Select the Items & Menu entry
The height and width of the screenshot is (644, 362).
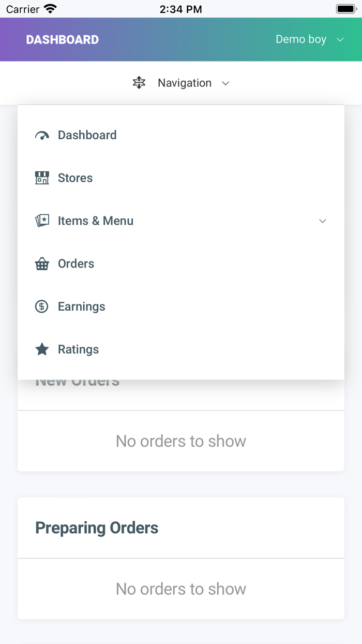(96, 221)
